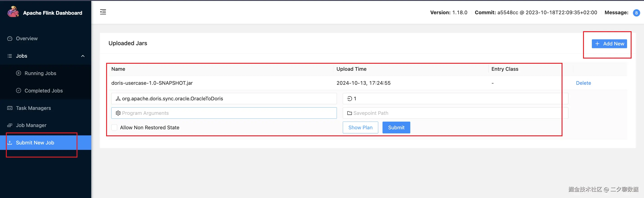Click the Completed Jobs check-circle icon
The image size is (644, 198).
pos(19,91)
